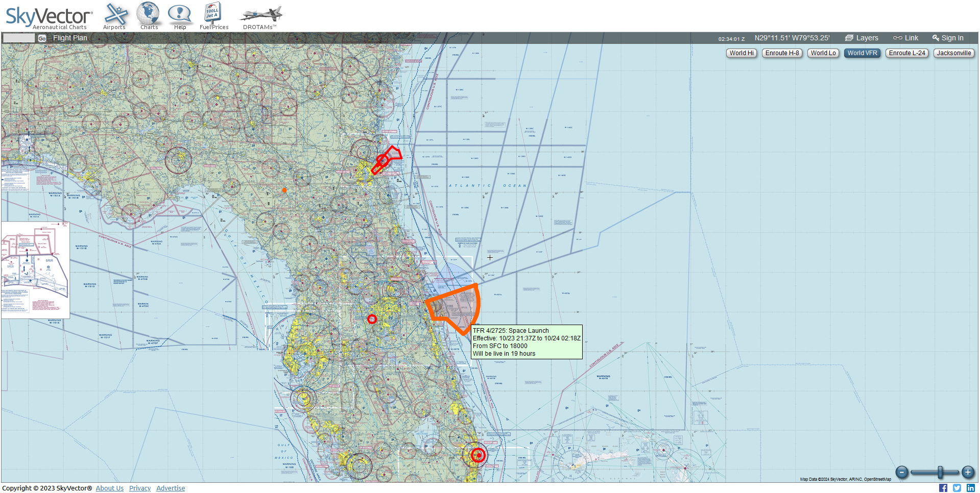Open the Layers menu
The image size is (980, 493).
(862, 38)
